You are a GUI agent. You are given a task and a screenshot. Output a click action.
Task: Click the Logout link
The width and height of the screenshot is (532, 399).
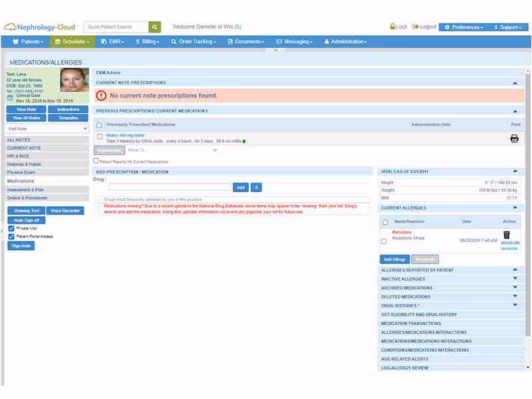point(424,27)
